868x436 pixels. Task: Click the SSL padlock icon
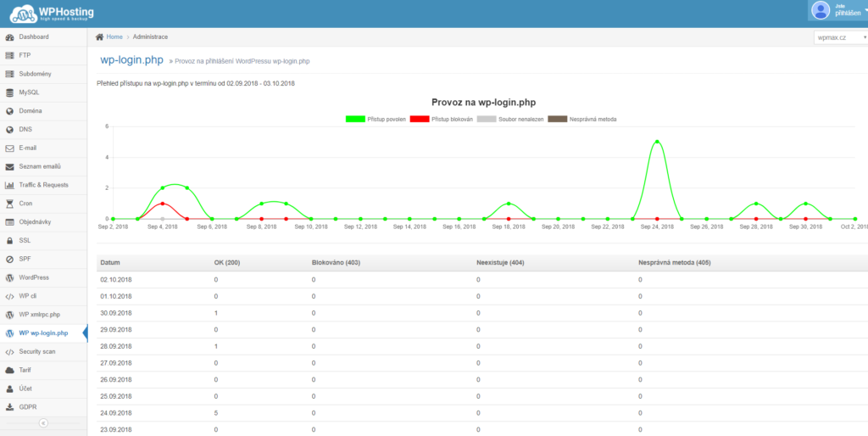pyautogui.click(x=9, y=240)
